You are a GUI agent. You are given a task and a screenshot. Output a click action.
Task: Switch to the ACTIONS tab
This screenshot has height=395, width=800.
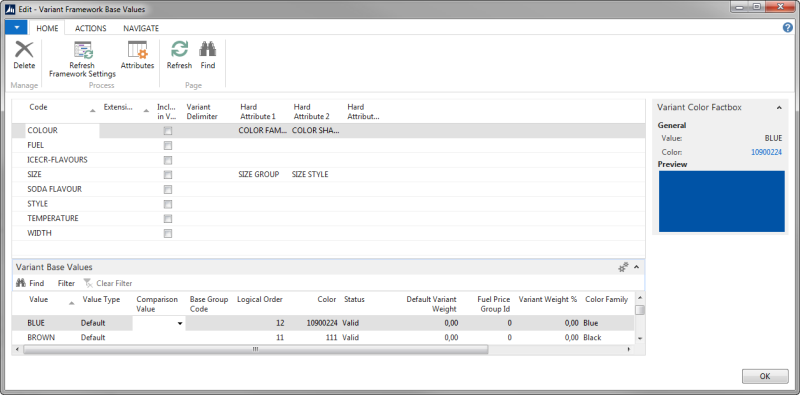point(90,29)
